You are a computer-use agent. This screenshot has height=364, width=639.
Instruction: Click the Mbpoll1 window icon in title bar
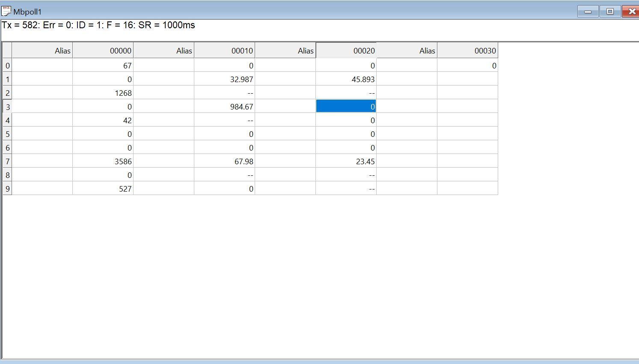coord(6,12)
